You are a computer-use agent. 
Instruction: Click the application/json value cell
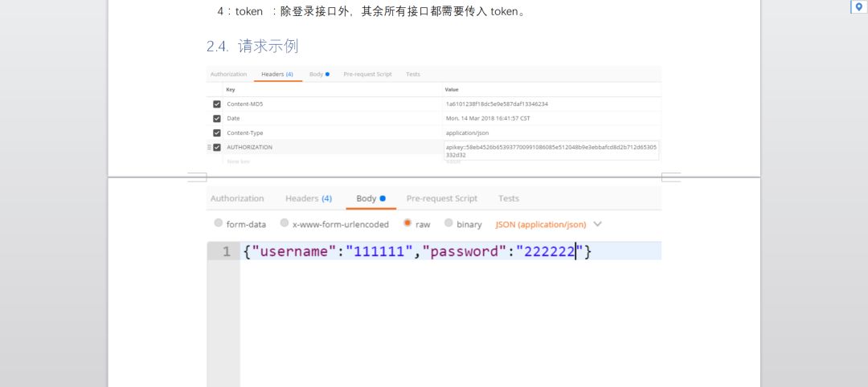[467, 133]
